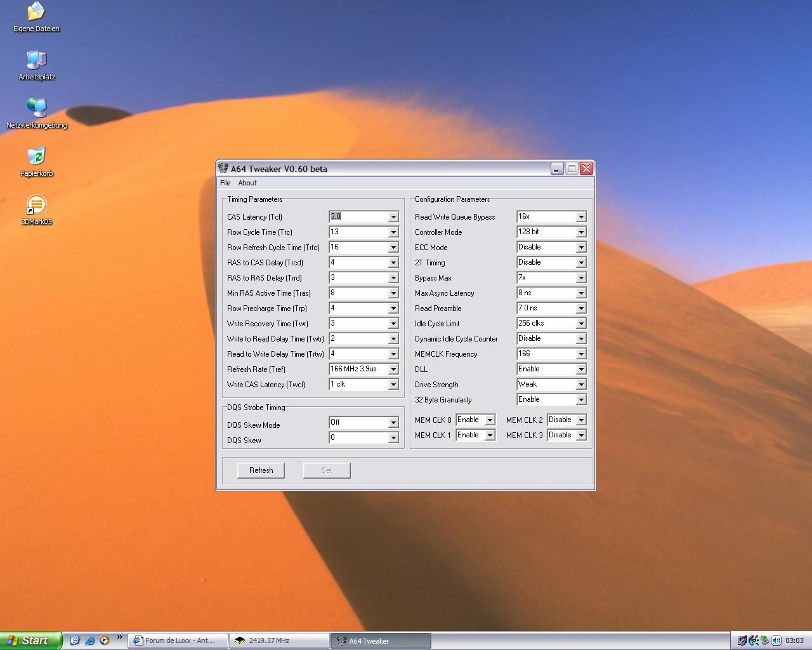Screen dimensions: 812x650
Task: Open the Start menu
Action: tap(31, 640)
